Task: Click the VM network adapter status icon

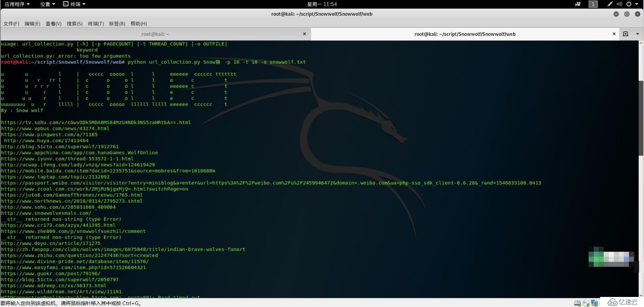Action: (594, 303)
